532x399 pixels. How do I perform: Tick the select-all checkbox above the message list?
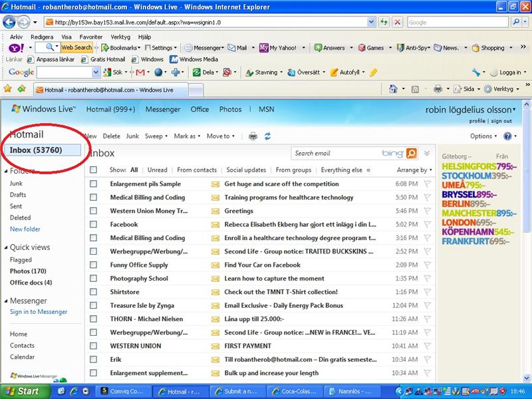click(94, 170)
